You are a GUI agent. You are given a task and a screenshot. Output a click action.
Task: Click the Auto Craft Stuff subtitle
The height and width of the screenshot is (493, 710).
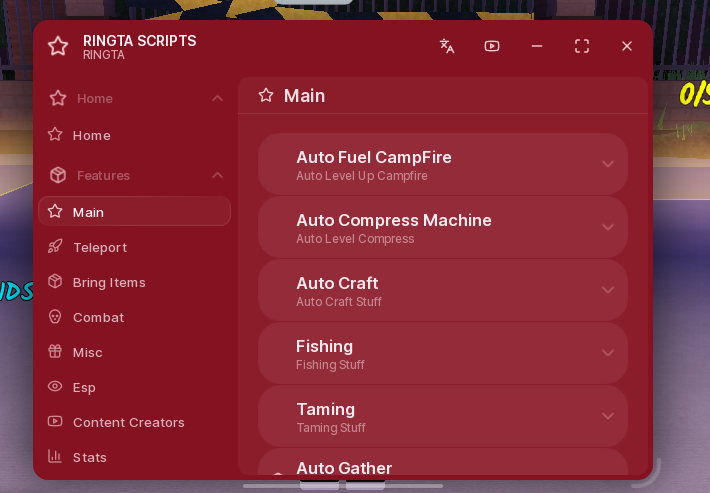[339, 302]
